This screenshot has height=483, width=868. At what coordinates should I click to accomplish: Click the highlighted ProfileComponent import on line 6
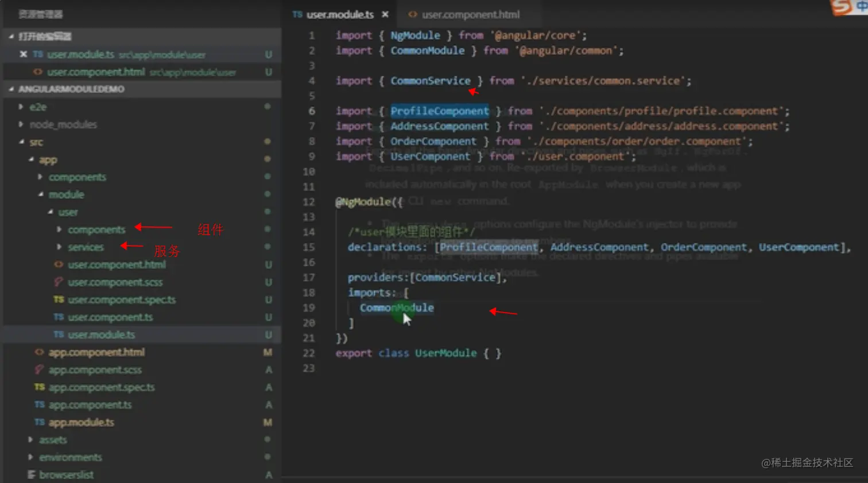click(440, 111)
